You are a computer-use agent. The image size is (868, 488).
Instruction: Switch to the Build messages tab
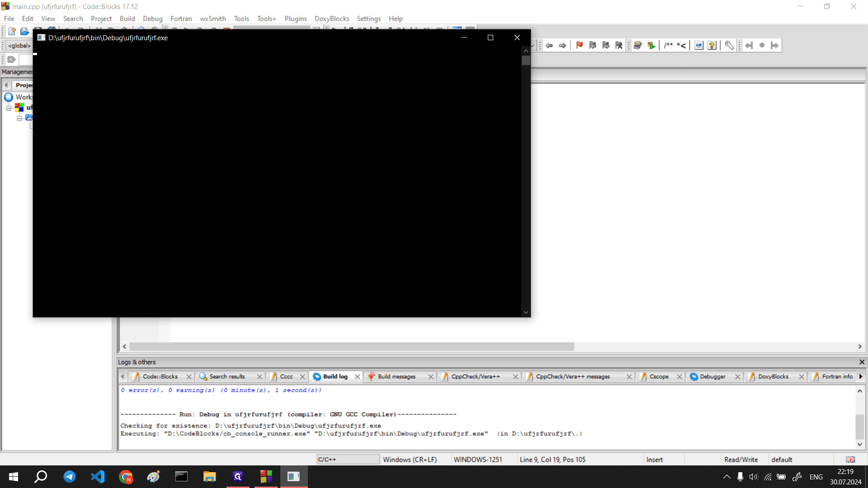396,376
